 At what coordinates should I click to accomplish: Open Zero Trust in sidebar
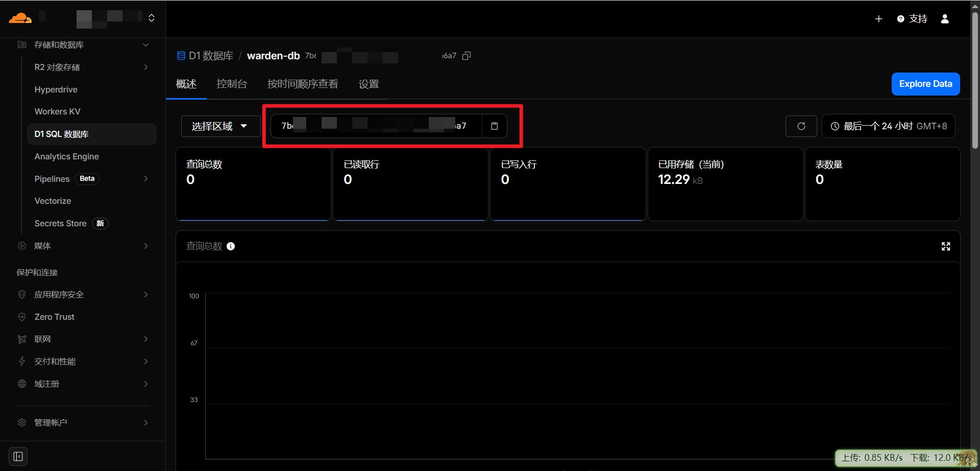tap(54, 317)
